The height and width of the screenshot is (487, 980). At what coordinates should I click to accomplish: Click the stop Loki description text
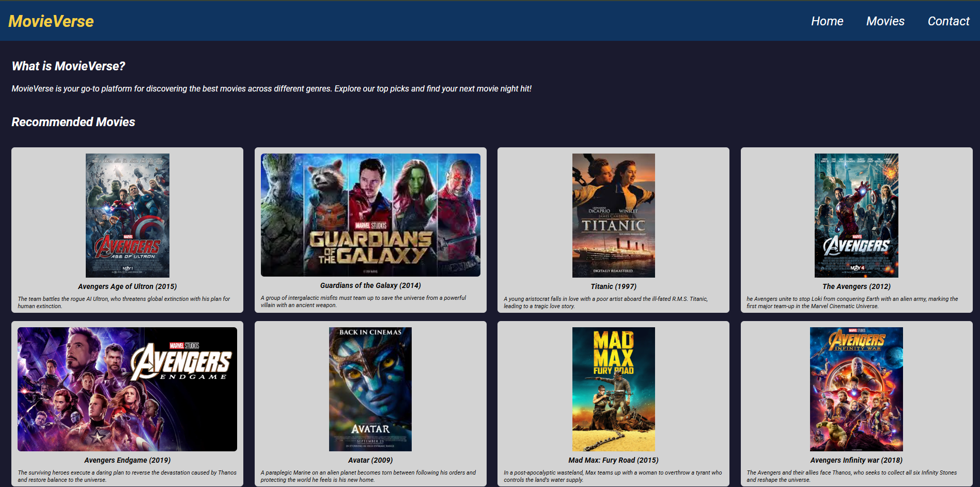click(x=852, y=302)
